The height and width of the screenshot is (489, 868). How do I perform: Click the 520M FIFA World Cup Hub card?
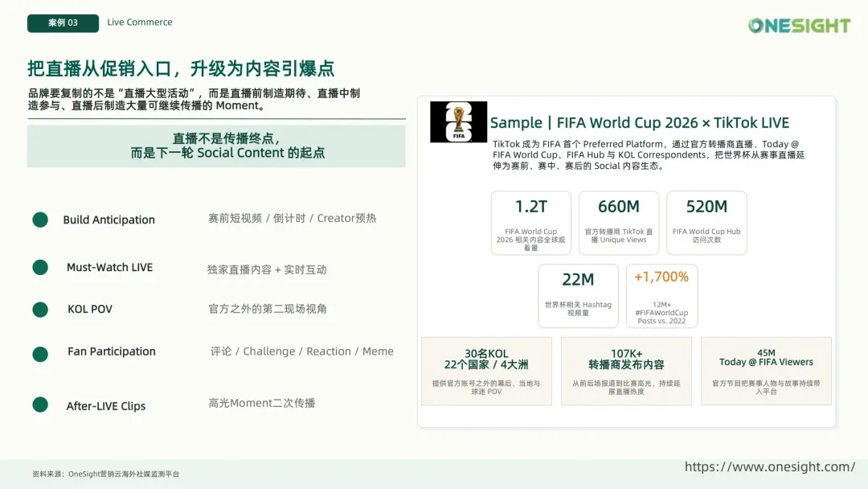pyautogui.click(x=707, y=223)
